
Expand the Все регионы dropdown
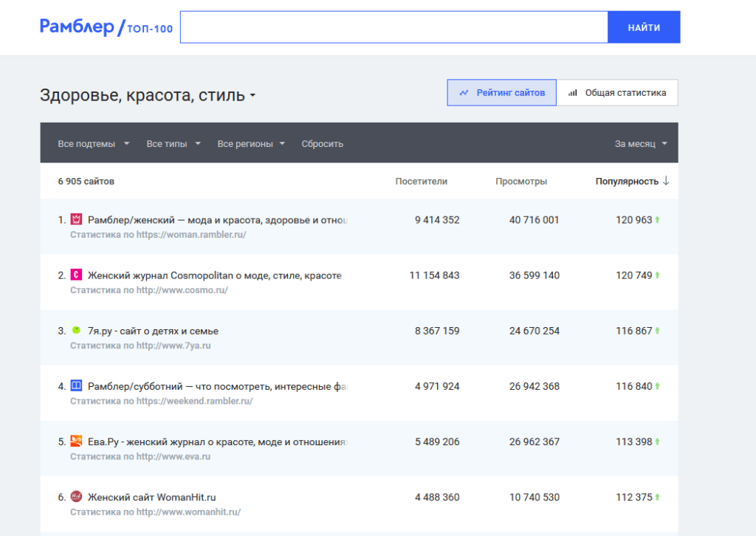(x=251, y=144)
